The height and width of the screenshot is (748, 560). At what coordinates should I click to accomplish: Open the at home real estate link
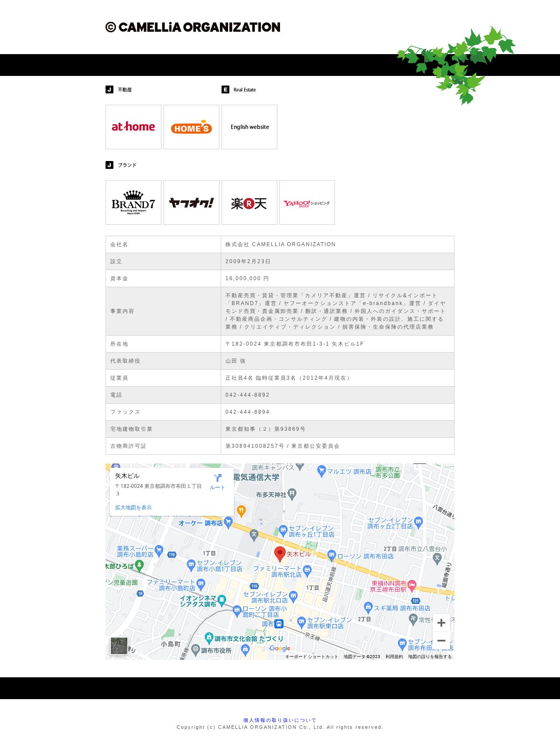[x=133, y=127]
